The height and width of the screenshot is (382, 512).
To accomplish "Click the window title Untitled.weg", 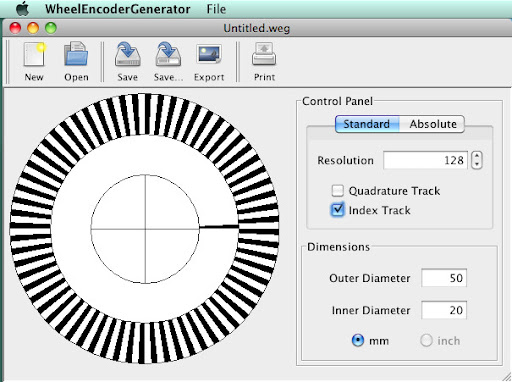I will 257,28.
